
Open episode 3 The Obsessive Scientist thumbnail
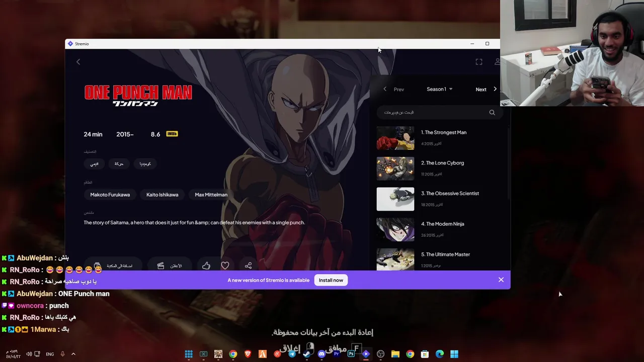(x=395, y=199)
